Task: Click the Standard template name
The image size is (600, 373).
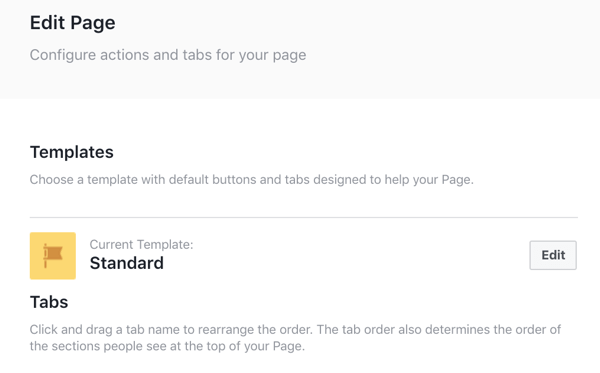Action: [127, 263]
